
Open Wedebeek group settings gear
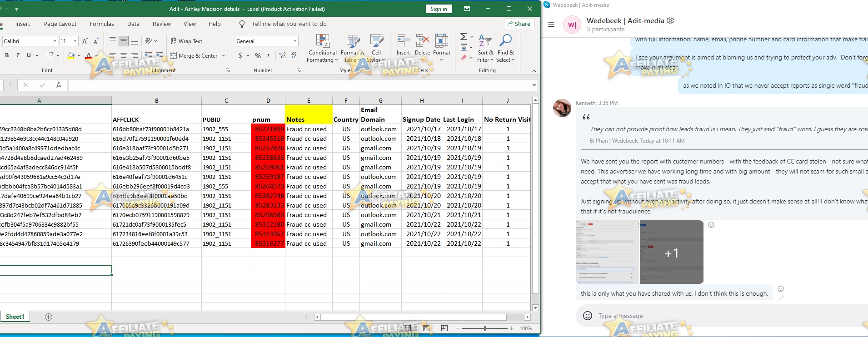tap(670, 20)
